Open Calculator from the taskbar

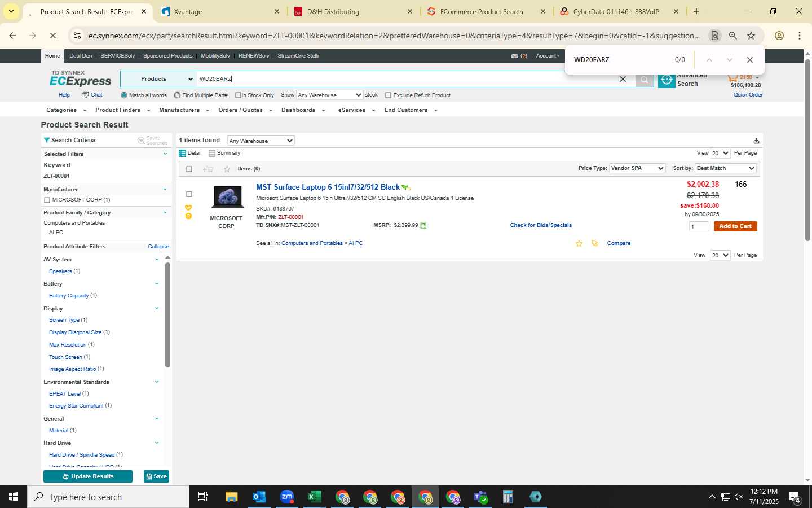(x=507, y=497)
